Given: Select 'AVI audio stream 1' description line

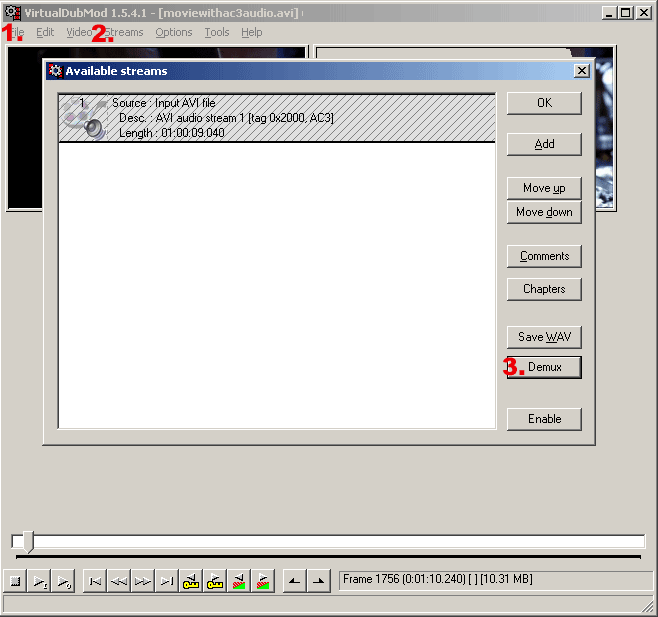Looking at the screenshot, I should point(226,118).
